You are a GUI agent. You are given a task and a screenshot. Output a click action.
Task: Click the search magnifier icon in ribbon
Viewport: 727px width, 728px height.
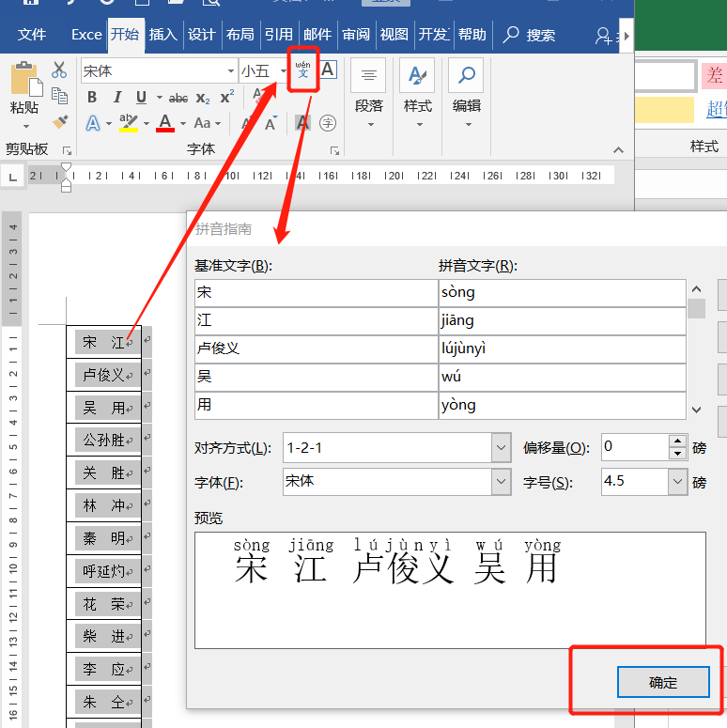[x=511, y=35]
